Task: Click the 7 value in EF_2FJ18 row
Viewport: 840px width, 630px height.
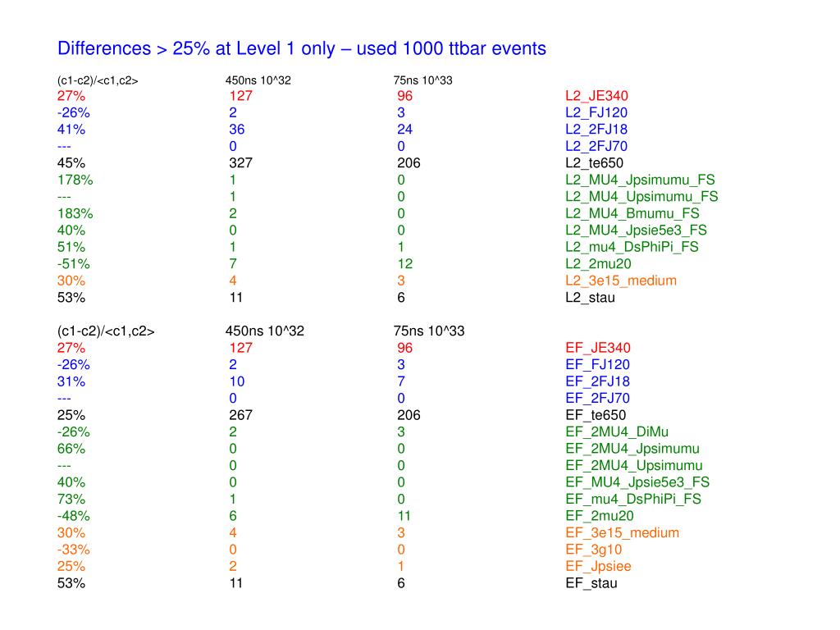Action: click(x=401, y=381)
